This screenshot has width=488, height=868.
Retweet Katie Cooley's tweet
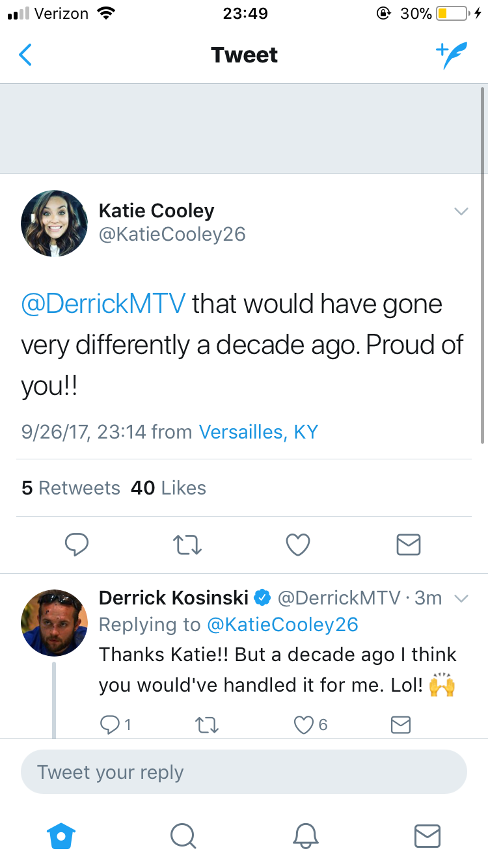(187, 545)
